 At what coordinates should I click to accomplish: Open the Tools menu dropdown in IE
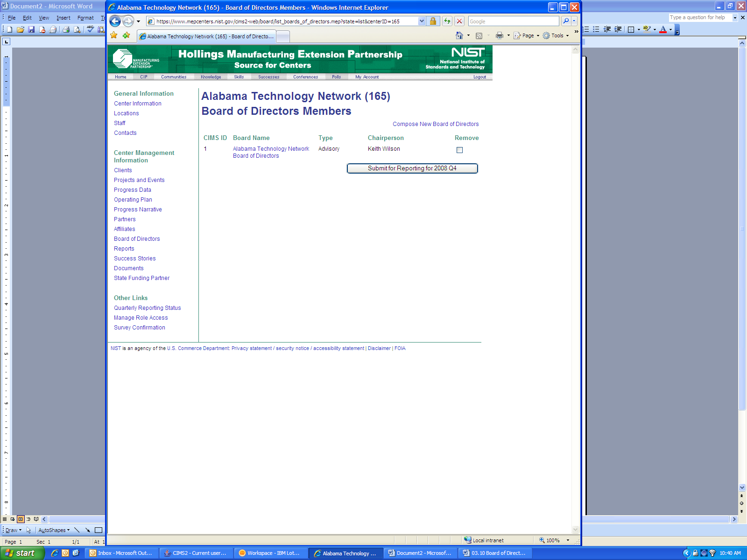point(556,35)
